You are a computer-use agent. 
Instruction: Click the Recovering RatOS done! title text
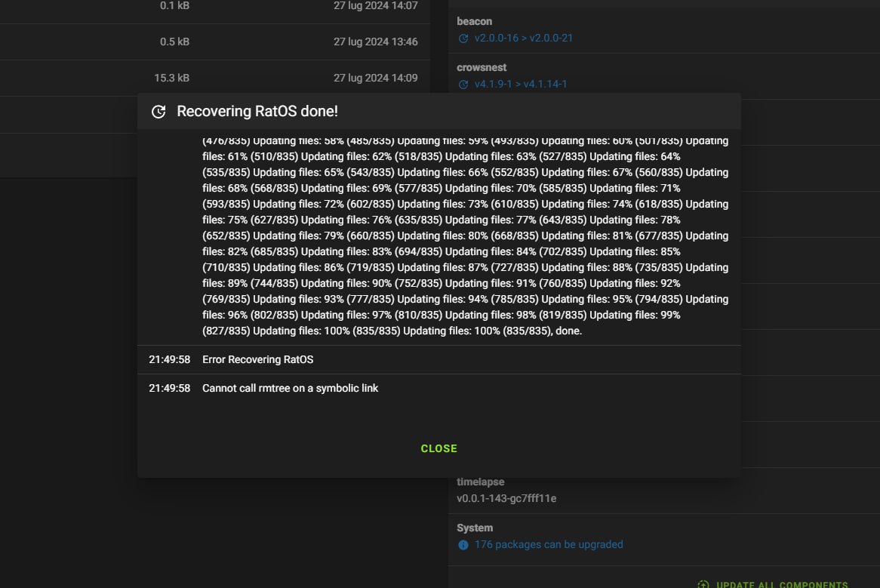click(257, 111)
